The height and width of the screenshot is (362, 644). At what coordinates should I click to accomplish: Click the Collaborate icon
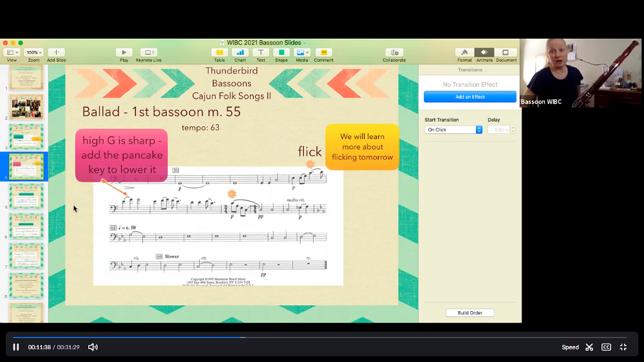(x=394, y=53)
